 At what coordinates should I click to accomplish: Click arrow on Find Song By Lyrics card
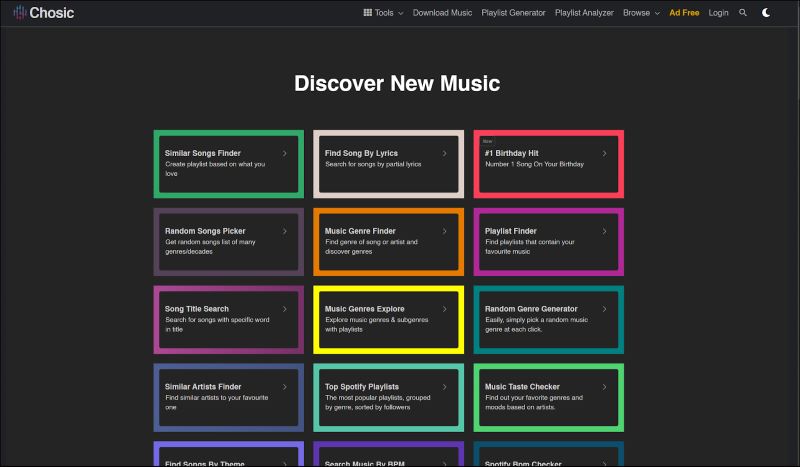click(x=444, y=153)
